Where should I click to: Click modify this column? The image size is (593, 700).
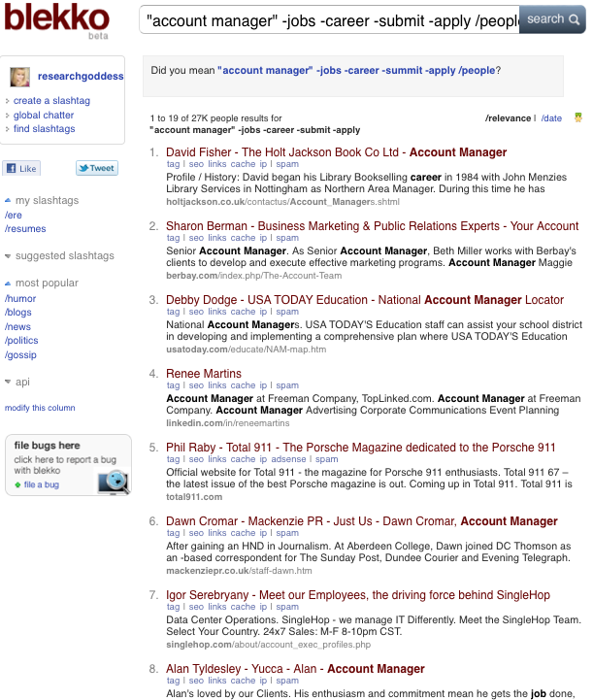coord(40,408)
